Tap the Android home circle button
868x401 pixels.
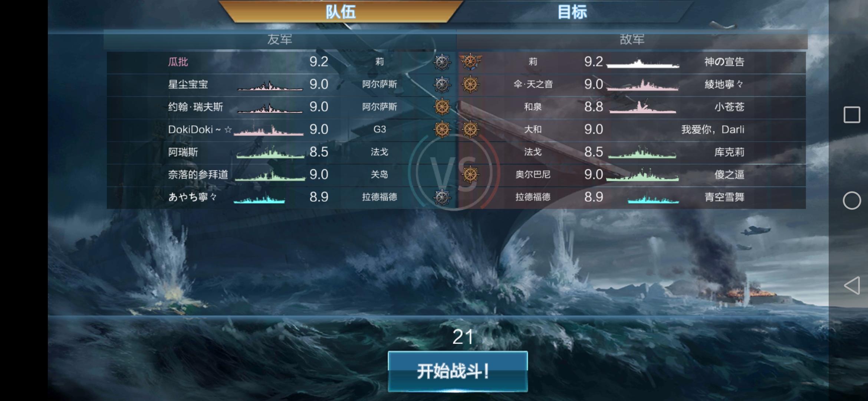tap(852, 200)
